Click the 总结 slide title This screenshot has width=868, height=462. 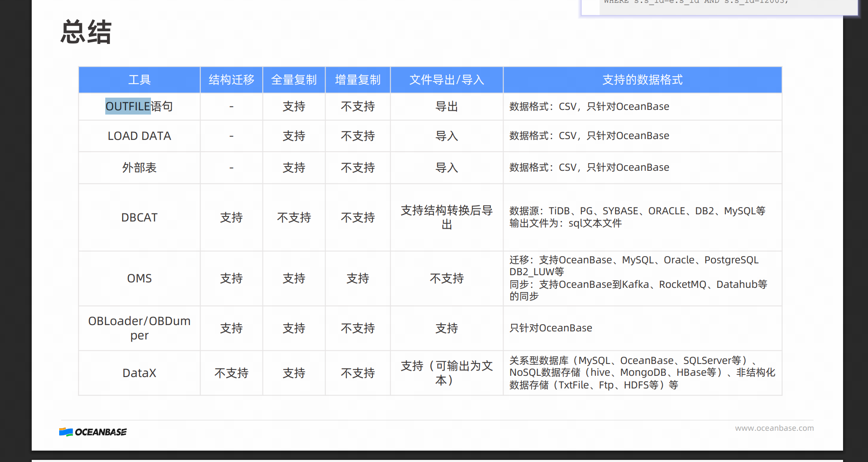coord(86,32)
